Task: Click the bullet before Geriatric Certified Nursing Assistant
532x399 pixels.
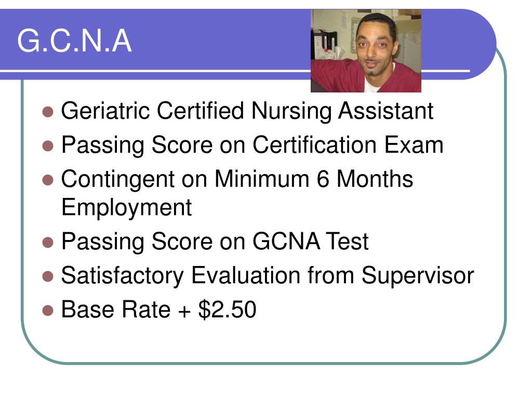Action: click(x=48, y=112)
